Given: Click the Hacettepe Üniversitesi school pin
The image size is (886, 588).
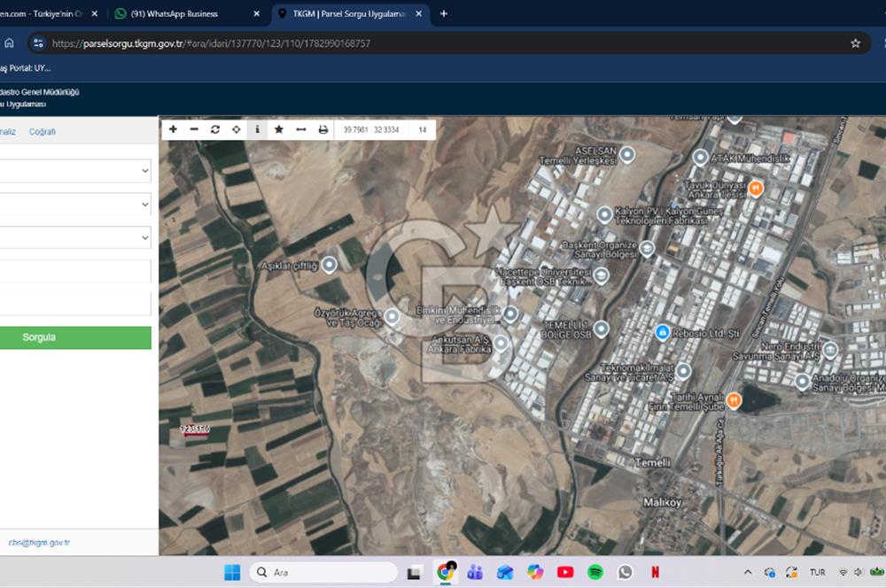Looking at the screenshot, I should [602, 275].
